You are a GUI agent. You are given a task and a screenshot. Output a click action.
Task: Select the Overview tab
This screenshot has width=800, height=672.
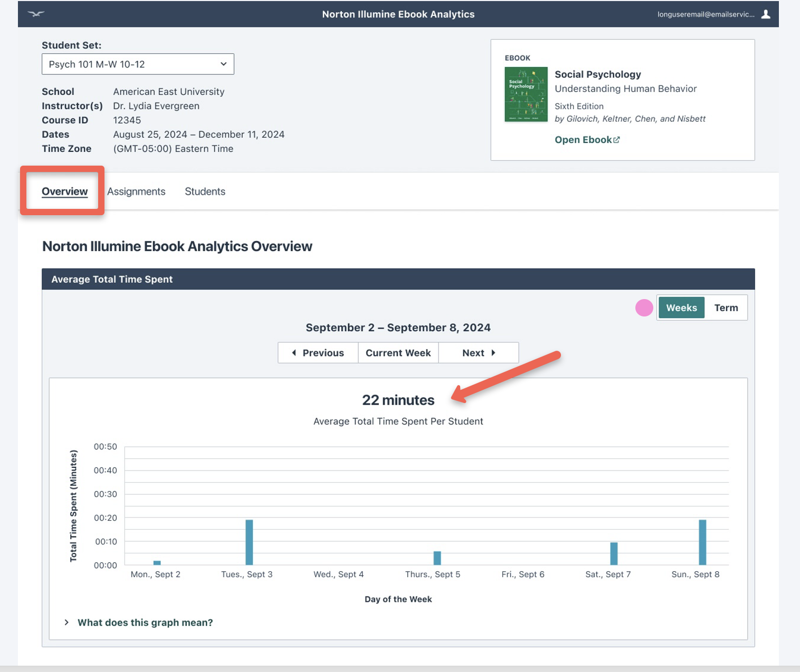pyautogui.click(x=65, y=191)
